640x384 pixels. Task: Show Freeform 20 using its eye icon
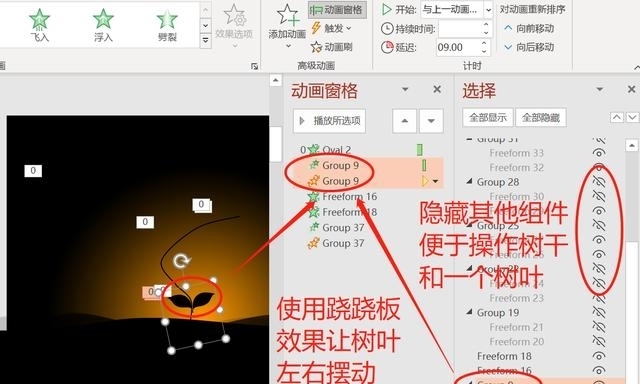click(598, 342)
